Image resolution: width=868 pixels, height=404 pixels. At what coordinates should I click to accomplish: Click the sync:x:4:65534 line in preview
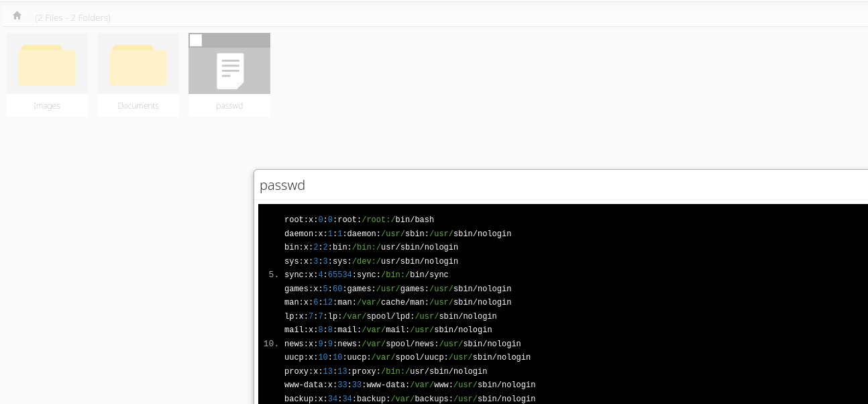point(366,275)
